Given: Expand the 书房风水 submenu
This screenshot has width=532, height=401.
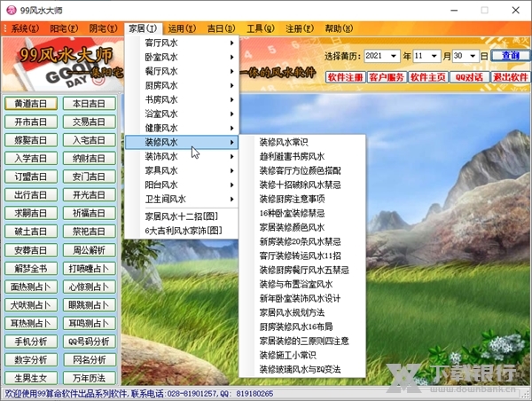Looking at the screenshot, I should 182,100.
